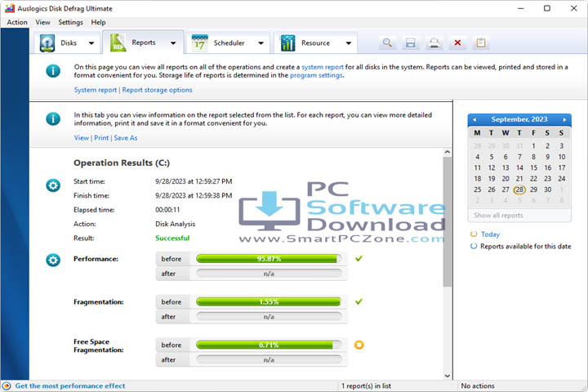Screen dimensions: 588x392
Task: Select September 1 in the calendar
Action: click(533, 146)
